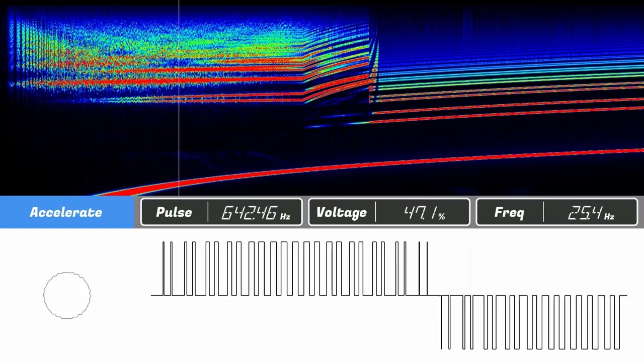
Task: Click the negative PWM pulse train
Action: [x=531, y=322]
